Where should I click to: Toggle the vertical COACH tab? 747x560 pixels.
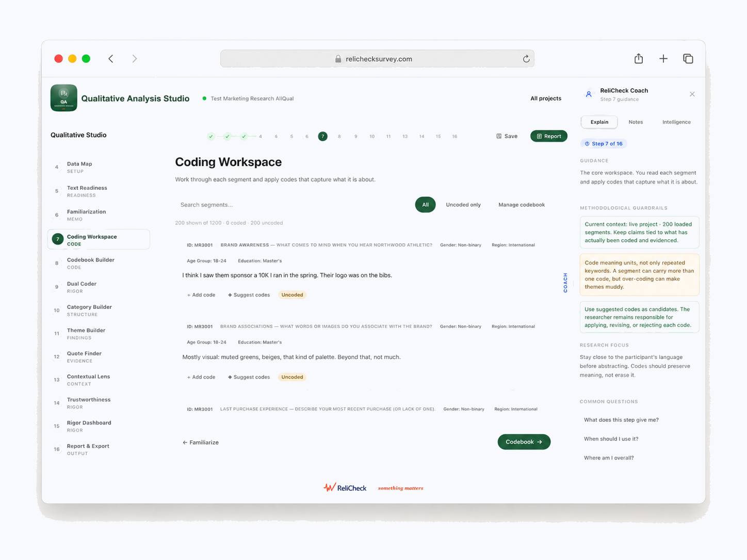pos(565,283)
